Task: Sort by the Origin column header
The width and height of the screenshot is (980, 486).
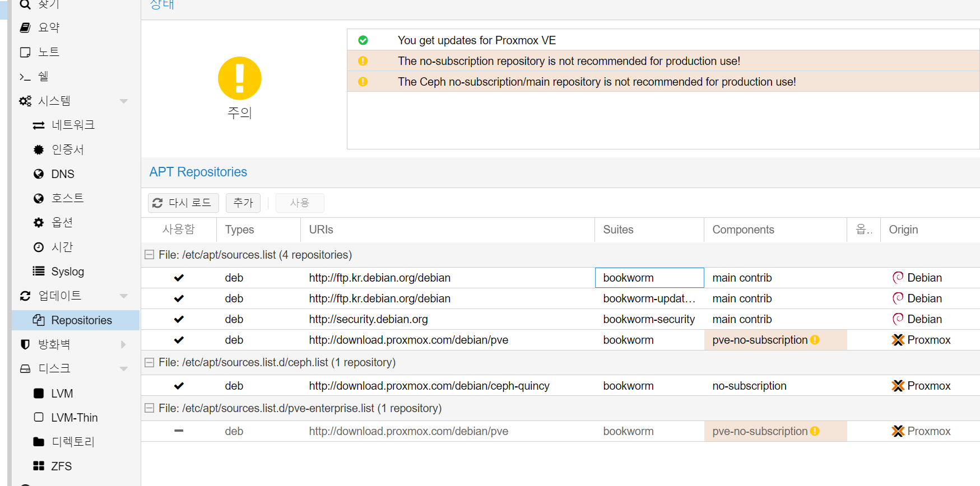Action: [x=930, y=230]
